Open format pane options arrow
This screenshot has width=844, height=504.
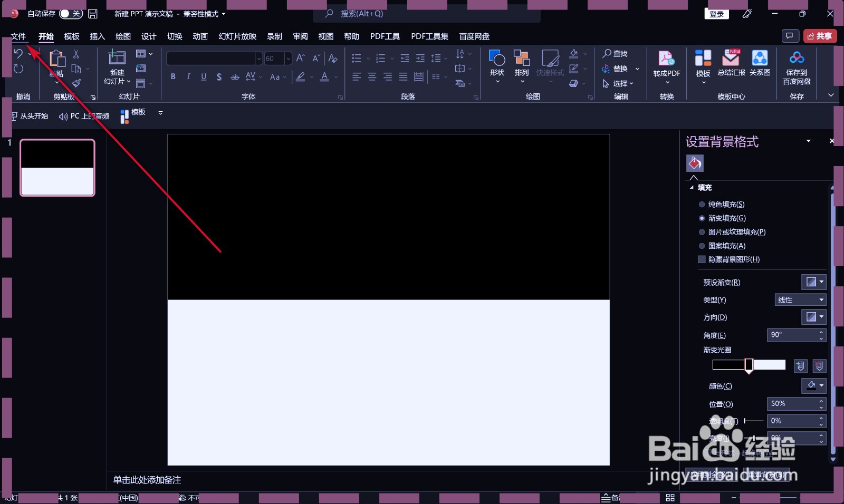tap(808, 141)
